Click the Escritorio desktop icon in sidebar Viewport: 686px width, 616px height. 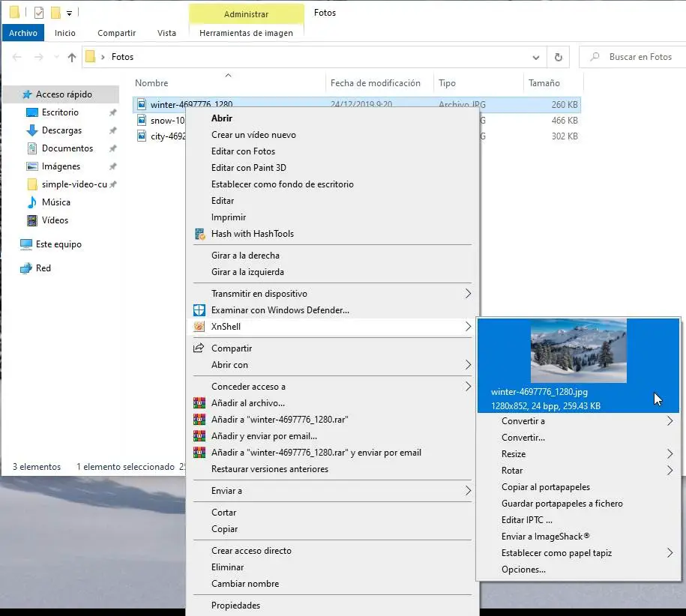32,112
